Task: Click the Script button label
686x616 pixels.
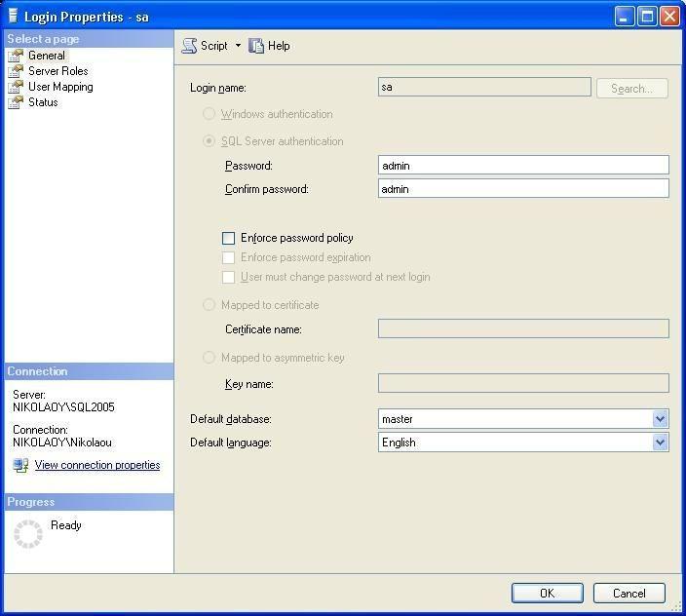Action: [214, 46]
